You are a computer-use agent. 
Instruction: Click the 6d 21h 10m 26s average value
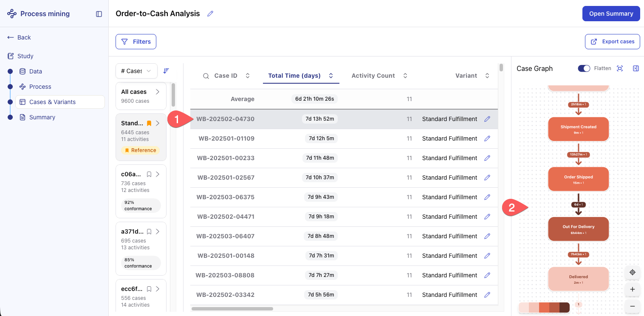coord(314,99)
